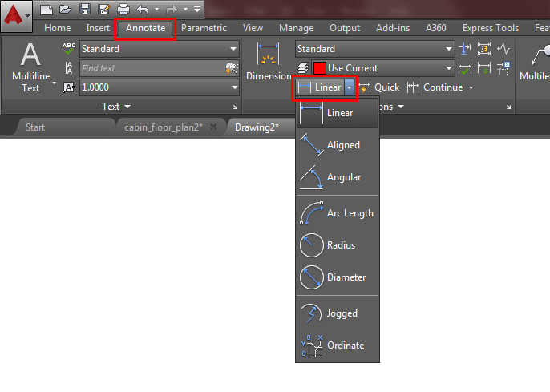Click the red layer color swatch
Image resolution: width=550 pixels, height=392 pixels.
pos(320,68)
